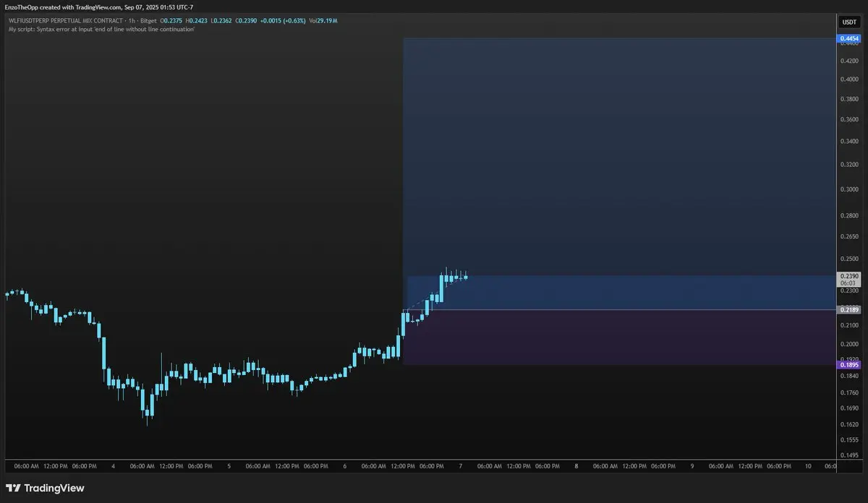This screenshot has width=868, height=503.
Task: Select the long position profit zone
Action: pos(620,173)
